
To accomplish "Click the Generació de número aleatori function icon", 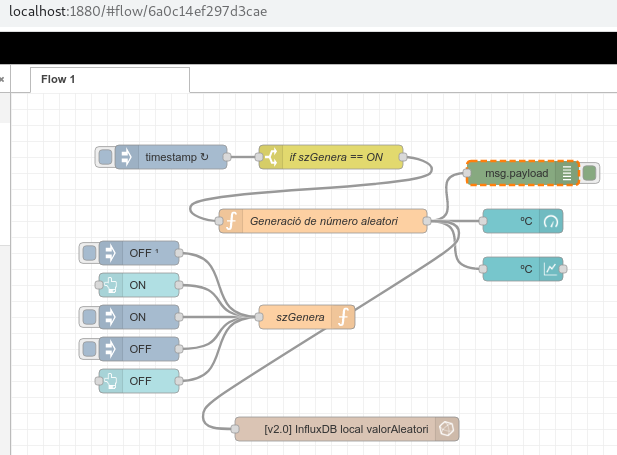I will [x=231, y=221].
